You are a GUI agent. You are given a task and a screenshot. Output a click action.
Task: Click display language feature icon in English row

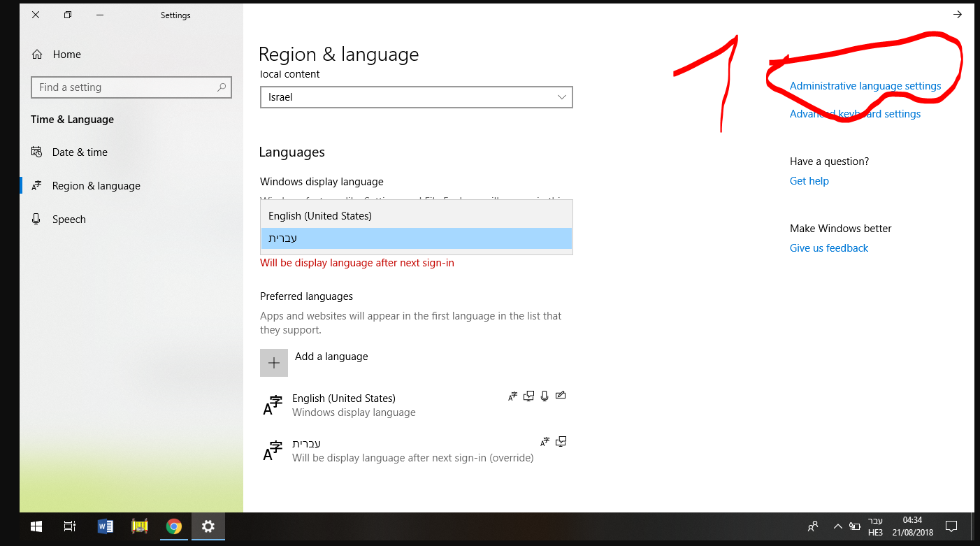[513, 396]
